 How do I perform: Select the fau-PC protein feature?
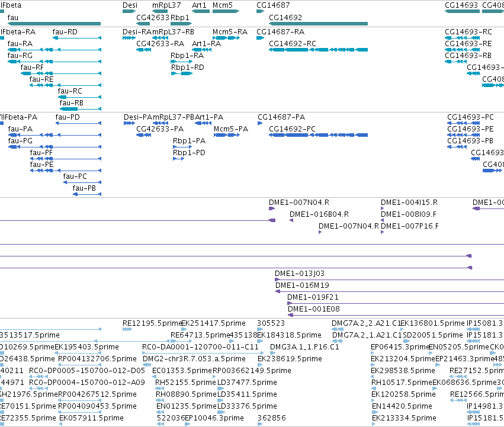click(x=82, y=182)
